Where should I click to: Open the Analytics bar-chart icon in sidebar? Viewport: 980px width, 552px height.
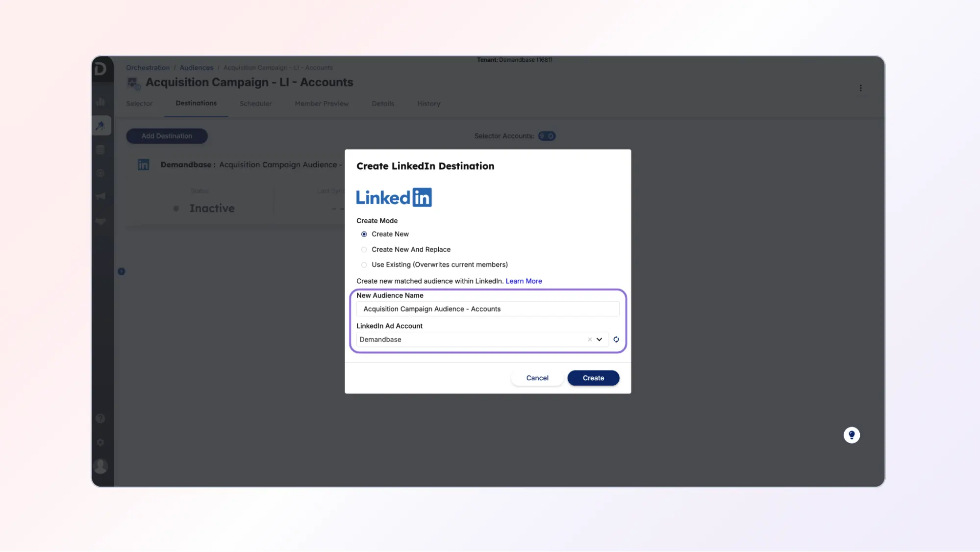coord(101,102)
